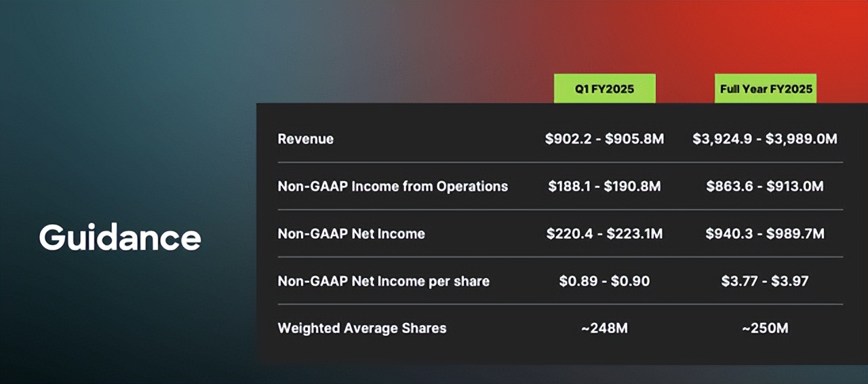Screen dimensions: 868x384
Task: Click full year operating income $863.6 - $913.0M
Action: (x=765, y=186)
